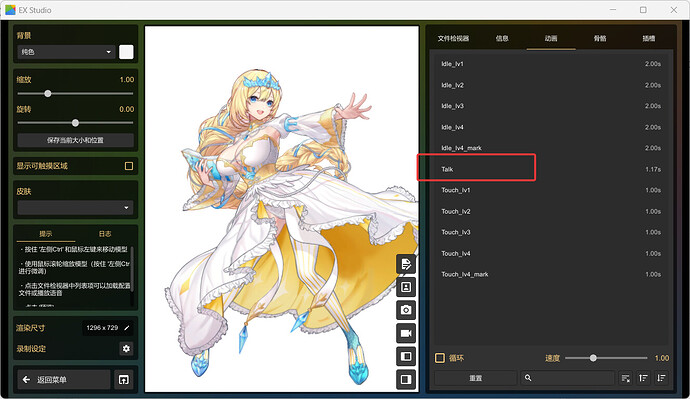690x399 pixels.
Task: Click the 旋转 rotation slider handle
Action: [x=75, y=123]
